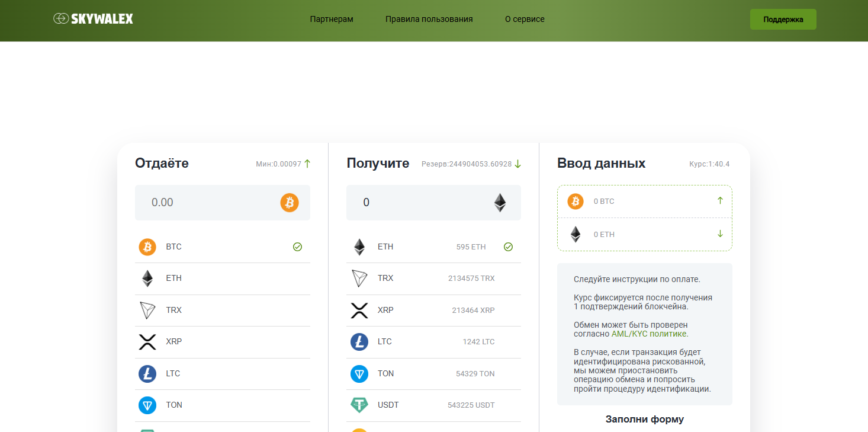
Task: Open the AML/KYC политике link
Action: tap(649, 334)
